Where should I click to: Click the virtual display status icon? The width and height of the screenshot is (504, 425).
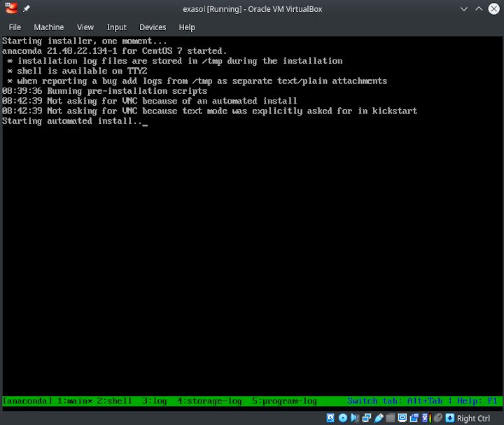[402, 418]
